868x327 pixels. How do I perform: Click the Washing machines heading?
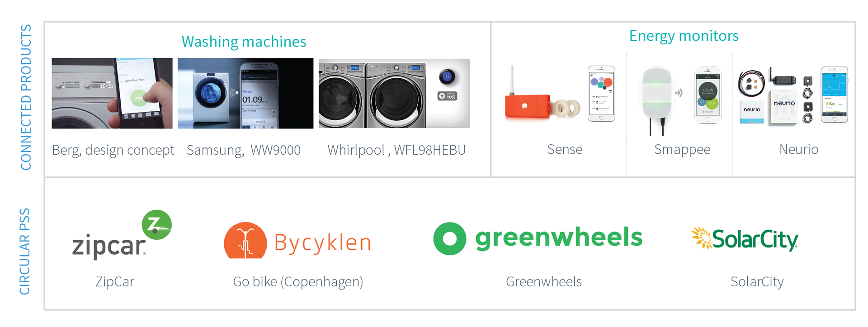pyautogui.click(x=244, y=42)
